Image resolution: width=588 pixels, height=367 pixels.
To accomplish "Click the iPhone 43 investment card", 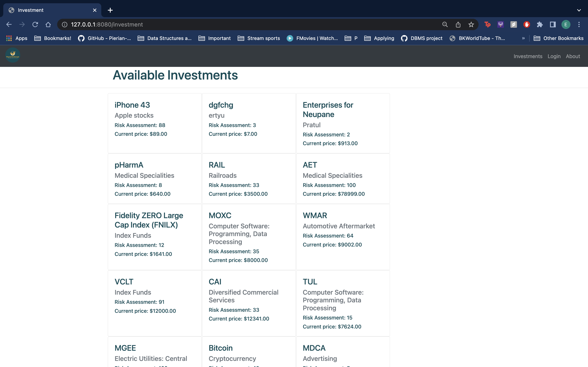I will point(155,123).
